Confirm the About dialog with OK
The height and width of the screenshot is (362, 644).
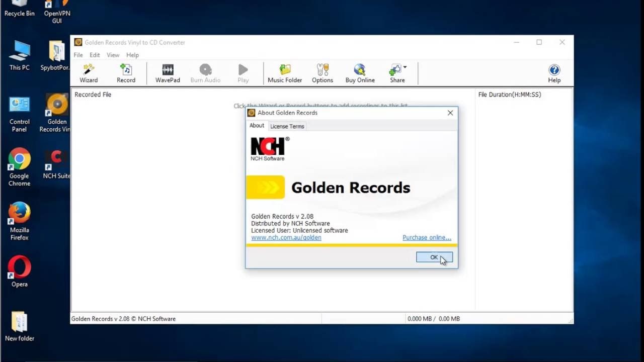(x=434, y=257)
